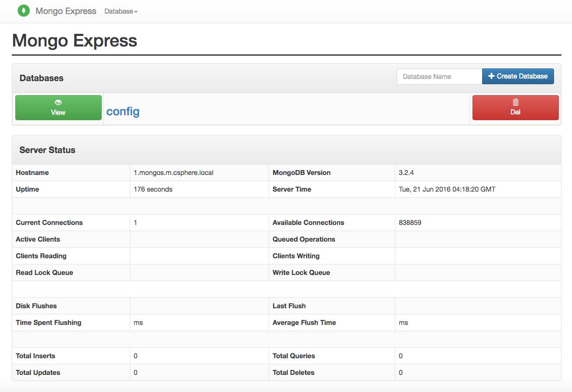Select the hostname value 1.mongos.m.csphere.local

point(174,173)
